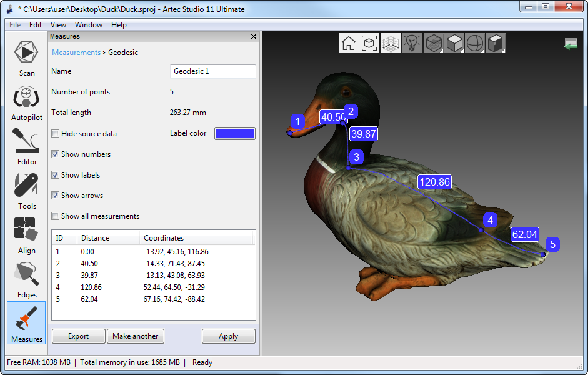Choose the solid cube render mode

pos(454,43)
